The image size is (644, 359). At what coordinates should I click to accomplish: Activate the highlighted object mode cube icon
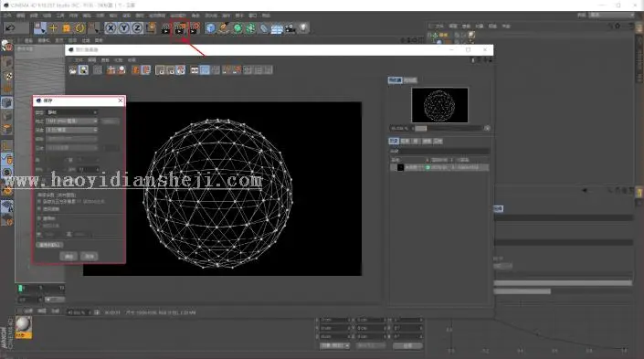[7, 102]
